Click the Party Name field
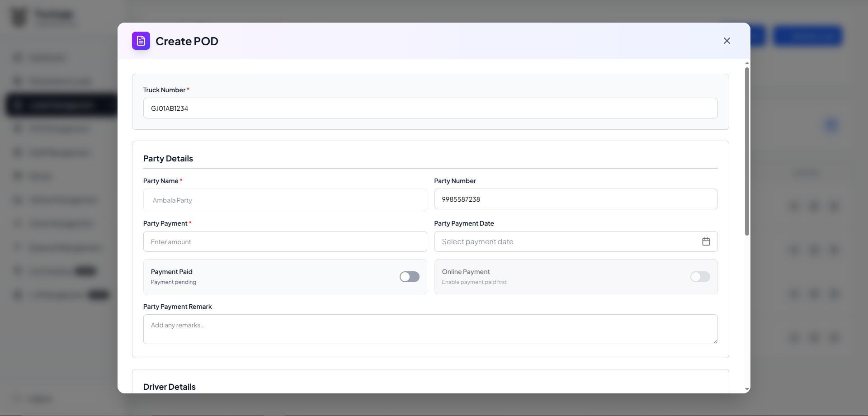 point(285,200)
